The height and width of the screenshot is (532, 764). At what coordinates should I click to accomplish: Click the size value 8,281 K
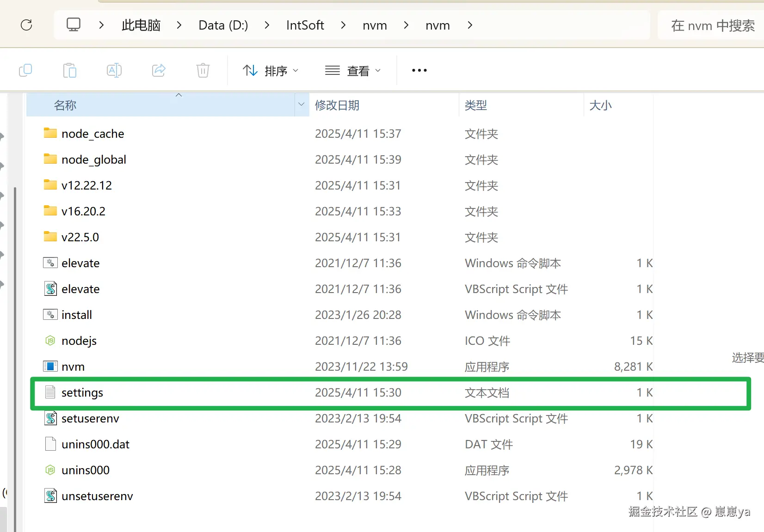tap(633, 367)
